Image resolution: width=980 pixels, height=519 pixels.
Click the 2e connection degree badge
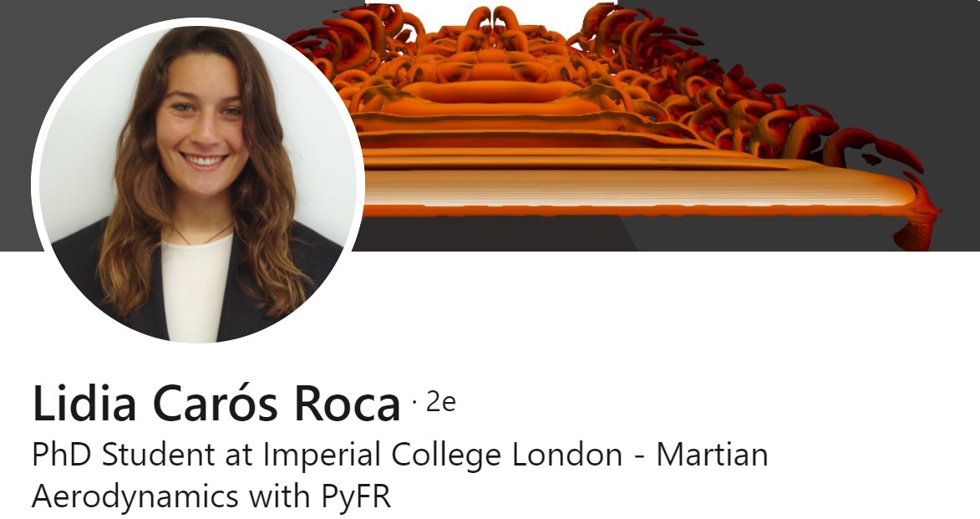click(x=440, y=402)
